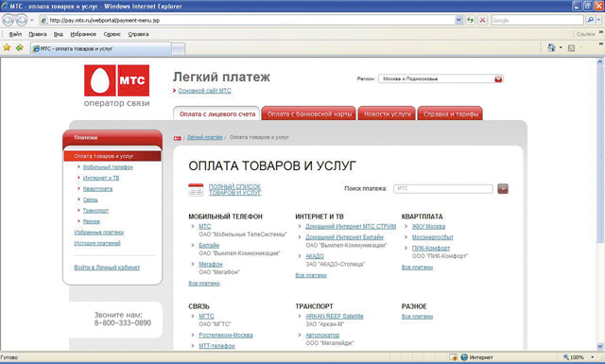Open a new blank browser tab
605x364 pixels.
[x=179, y=49]
